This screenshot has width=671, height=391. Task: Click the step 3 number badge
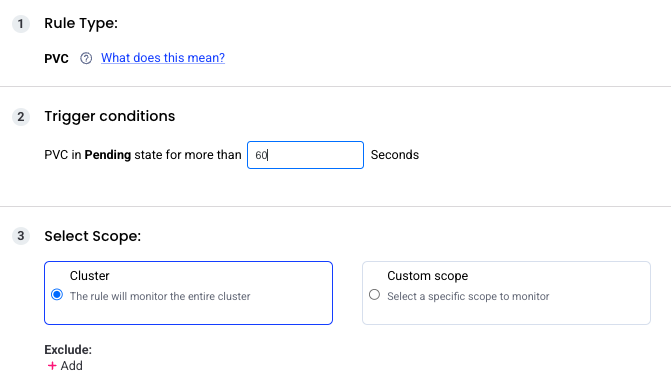21,236
